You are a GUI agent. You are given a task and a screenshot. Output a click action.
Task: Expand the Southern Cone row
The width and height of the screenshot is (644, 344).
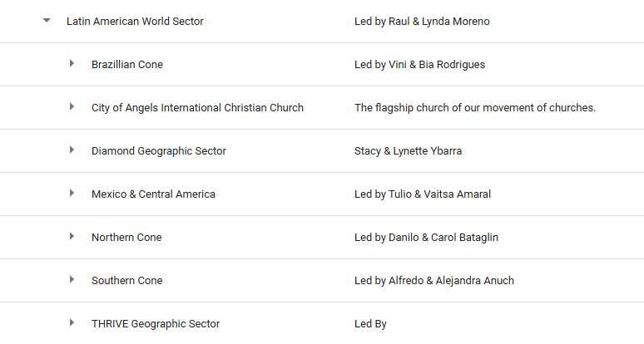tap(72, 280)
